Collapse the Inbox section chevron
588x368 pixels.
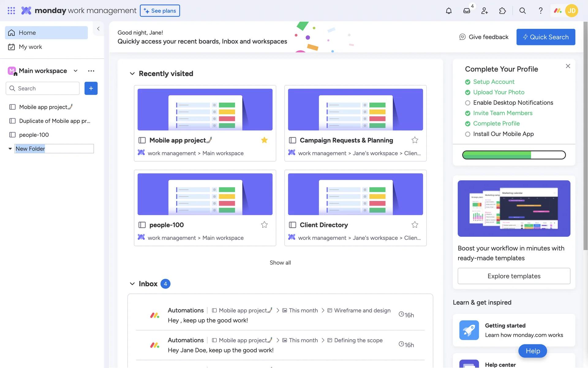pos(132,284)
